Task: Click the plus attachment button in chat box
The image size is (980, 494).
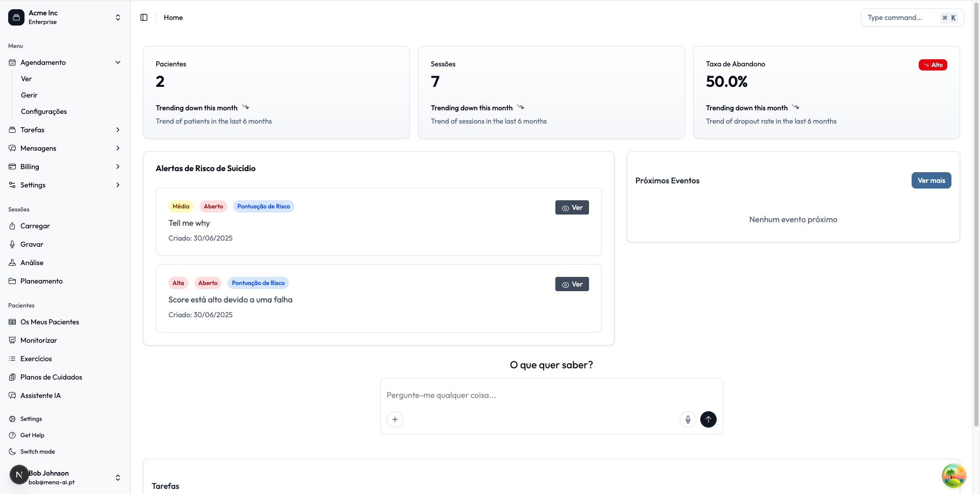Action: click(x=395, y=419)
